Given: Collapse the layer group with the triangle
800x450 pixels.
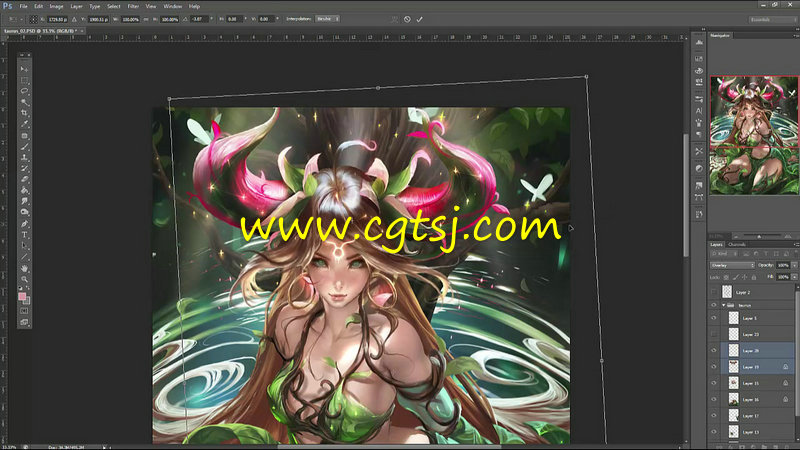Looking at the screenshot, I should (x=723, y=305).
